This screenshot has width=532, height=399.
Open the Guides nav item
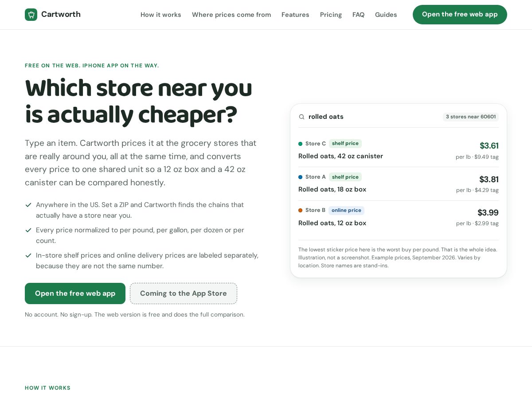(x=386, y=15)
